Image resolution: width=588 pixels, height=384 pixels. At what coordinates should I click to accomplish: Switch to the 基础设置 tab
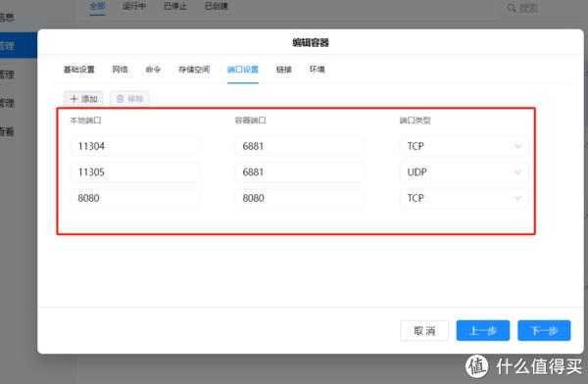(78, 70)
